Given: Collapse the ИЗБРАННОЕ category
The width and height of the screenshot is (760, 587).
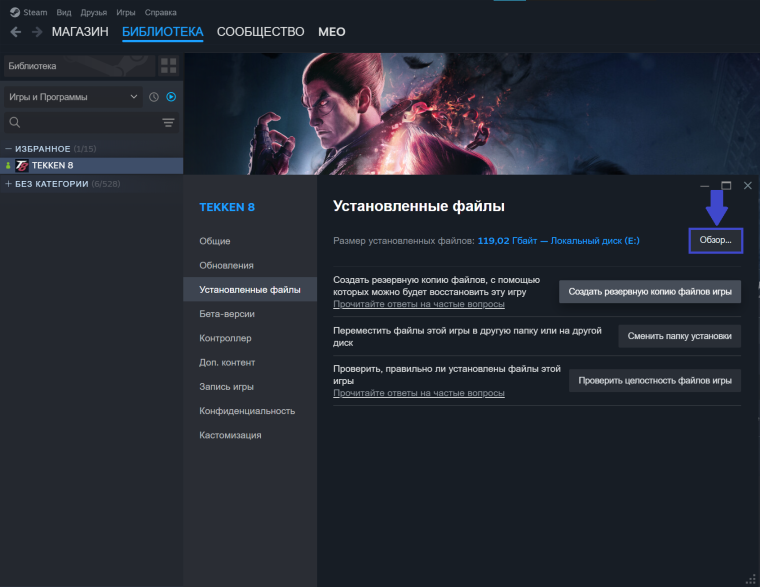Looking at the screenshot, I should pos(8,148).
